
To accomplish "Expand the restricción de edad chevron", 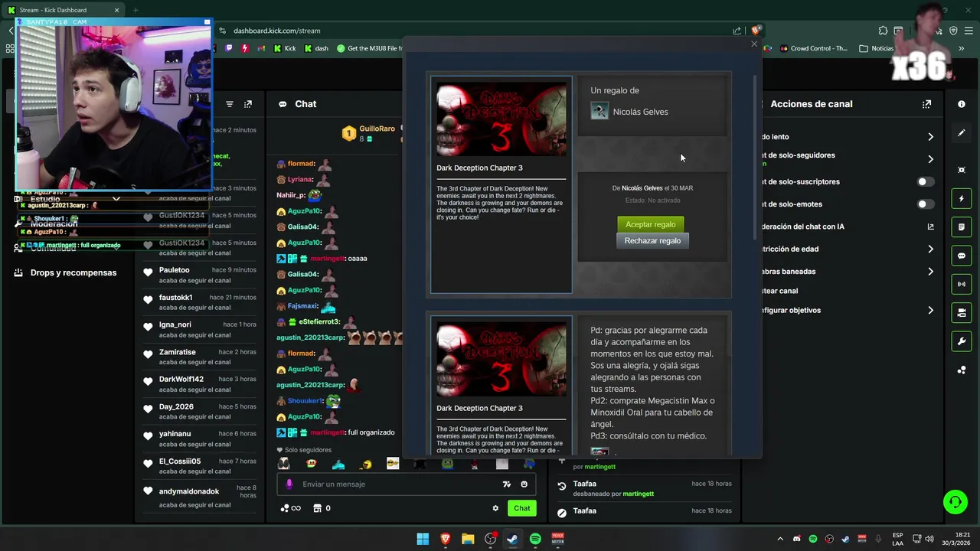I will (930, 249).
